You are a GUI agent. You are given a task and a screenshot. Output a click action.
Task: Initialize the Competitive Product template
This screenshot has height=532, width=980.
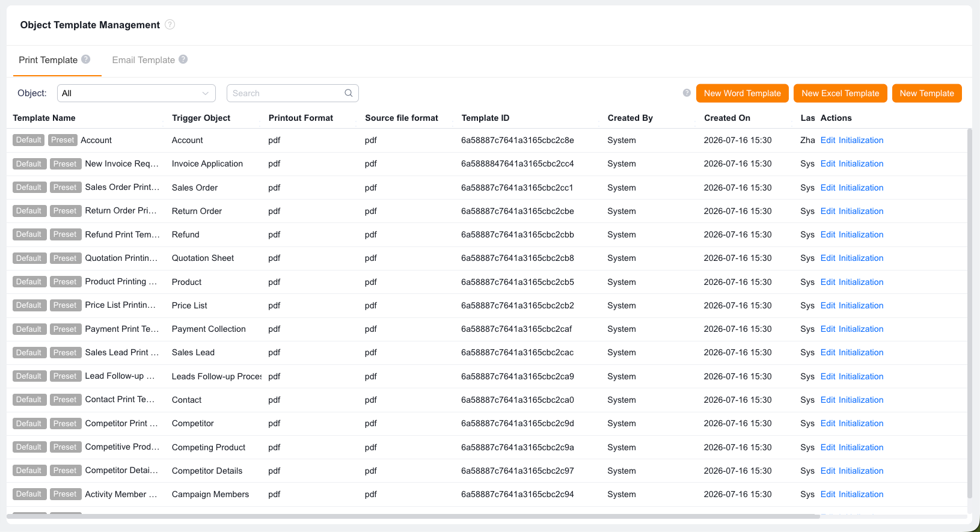[x=861, y=447]
